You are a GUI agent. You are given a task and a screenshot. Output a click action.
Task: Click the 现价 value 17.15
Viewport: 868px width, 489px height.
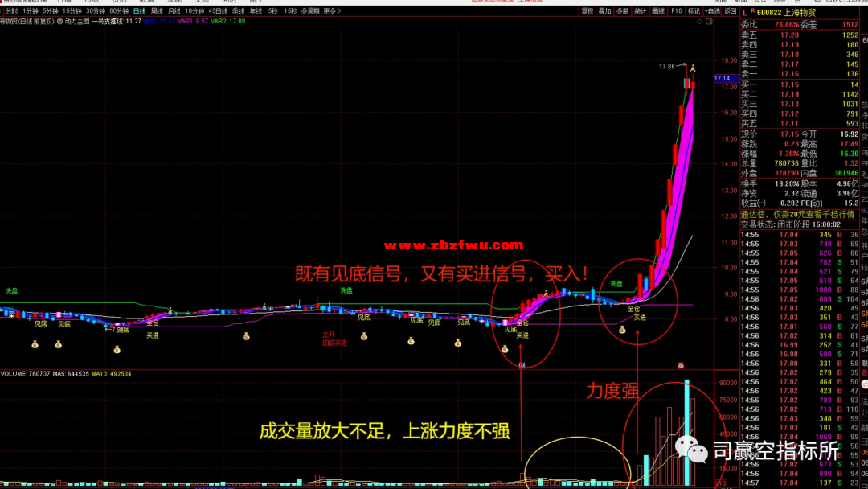[789, 134]
